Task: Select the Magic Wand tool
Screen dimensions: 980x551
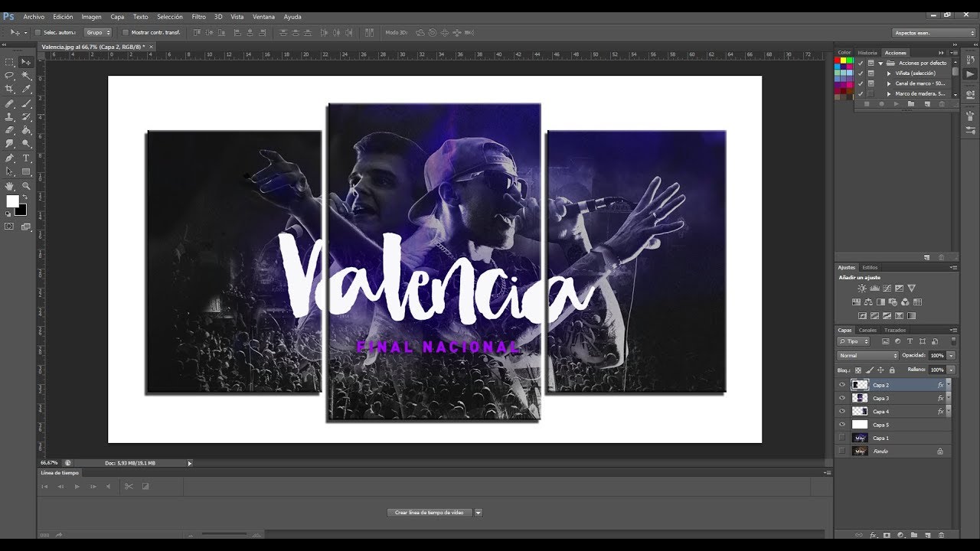Action: click(x=26, y=76)
